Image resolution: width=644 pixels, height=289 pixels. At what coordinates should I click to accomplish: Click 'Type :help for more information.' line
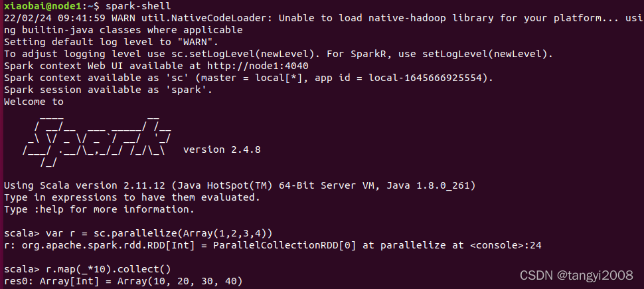tap(99, 210)
